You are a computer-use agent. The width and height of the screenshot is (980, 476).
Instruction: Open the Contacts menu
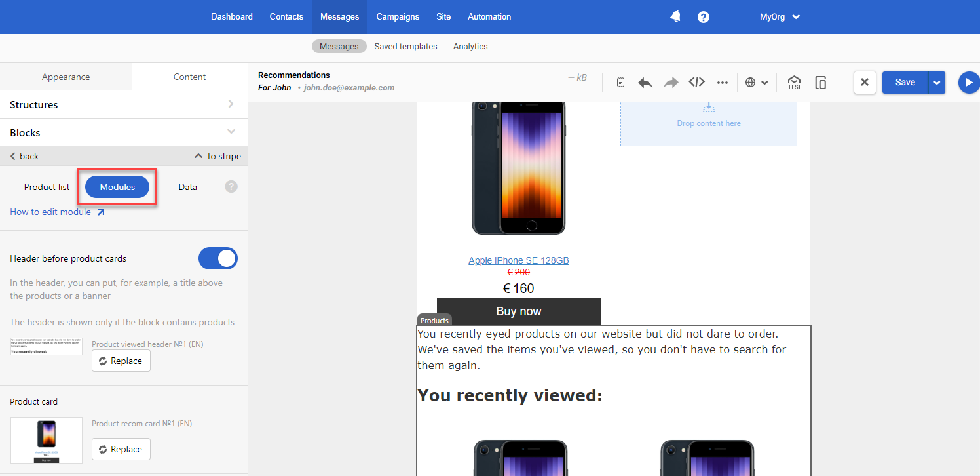(x=286, y=17)
